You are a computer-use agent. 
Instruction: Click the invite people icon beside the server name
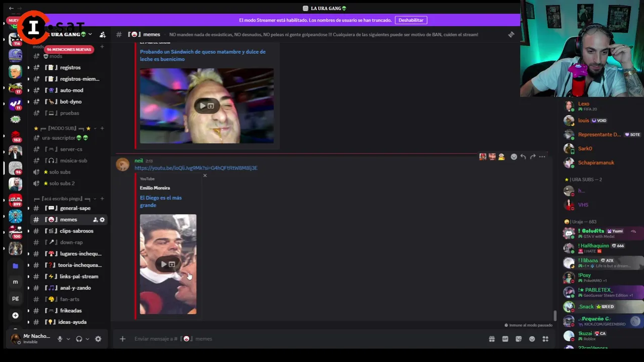click(x=103, y=35)
